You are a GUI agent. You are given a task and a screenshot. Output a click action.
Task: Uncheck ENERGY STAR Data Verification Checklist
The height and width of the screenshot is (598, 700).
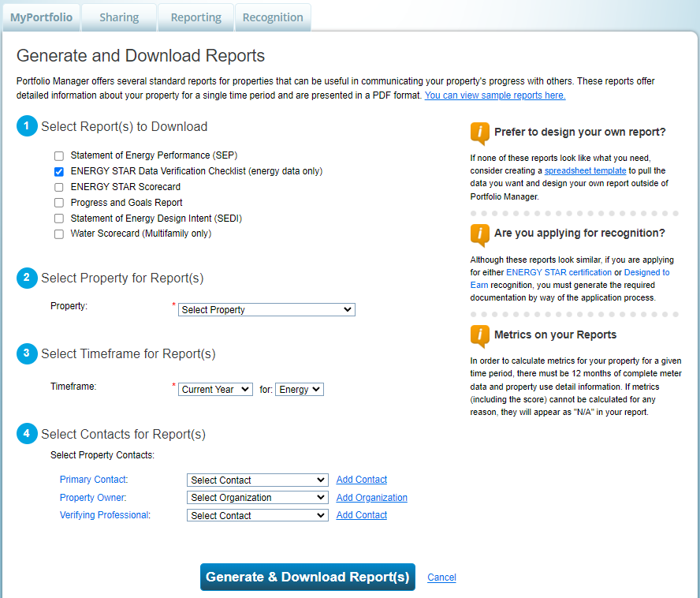59,171
